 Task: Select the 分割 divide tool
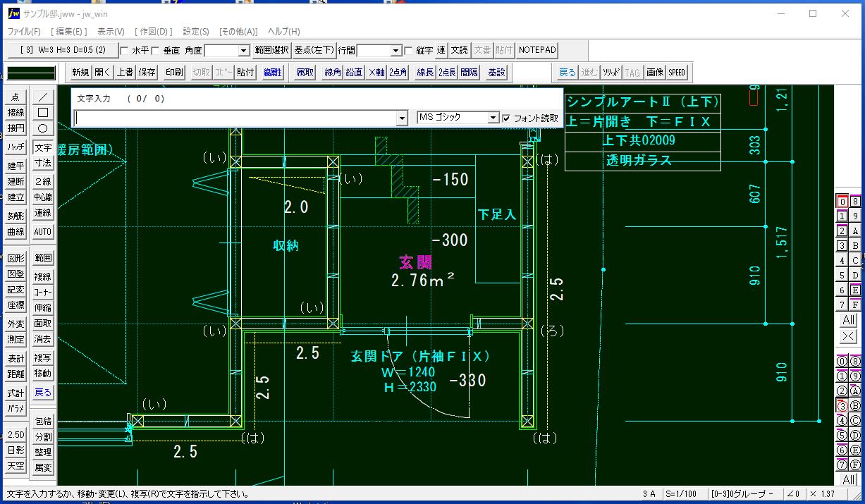[x=43, y=437]
